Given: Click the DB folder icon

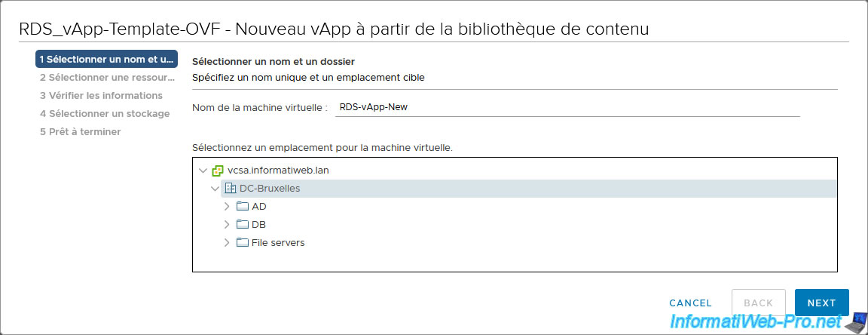Looking at the screenshot, I should tap(243, 225).
